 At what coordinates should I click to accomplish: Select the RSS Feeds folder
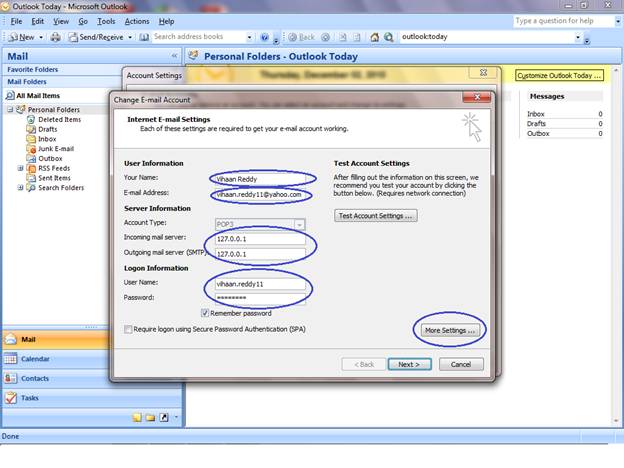[54, 168]
